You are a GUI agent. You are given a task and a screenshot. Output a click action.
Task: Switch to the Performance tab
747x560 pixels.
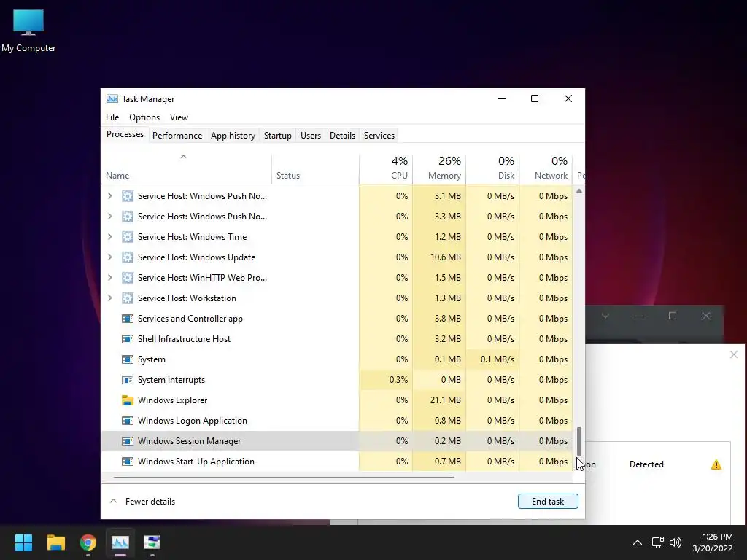tap(177, 135)
